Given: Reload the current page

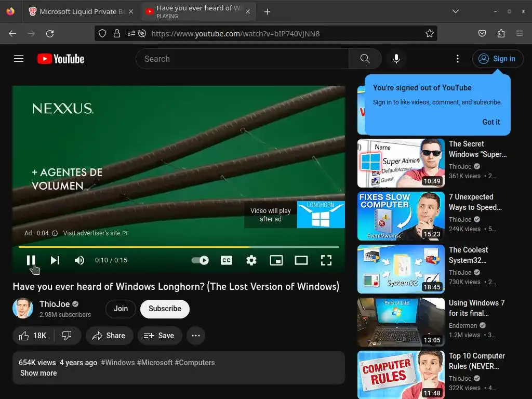Looking at the screenshot, I should (50, 34).
